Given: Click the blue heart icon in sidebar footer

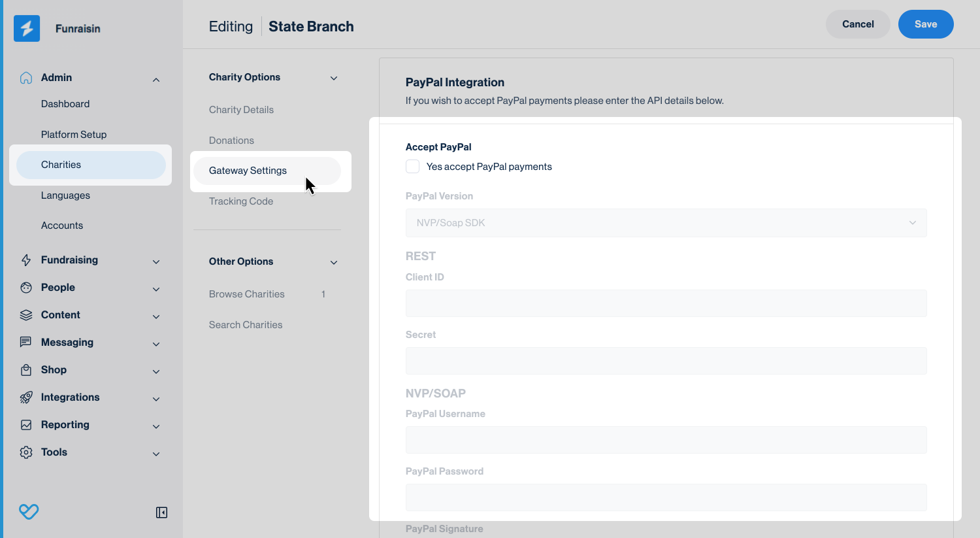Looking at the screenshot, I should click(x=29, y=511).
